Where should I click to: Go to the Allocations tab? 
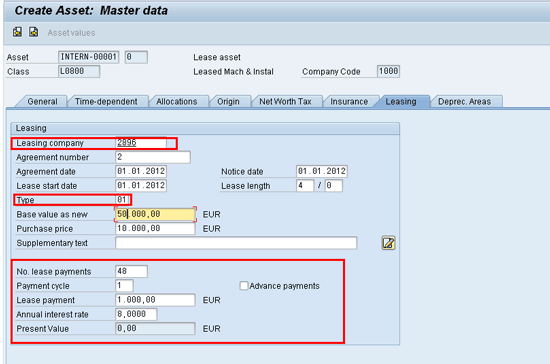177,101
